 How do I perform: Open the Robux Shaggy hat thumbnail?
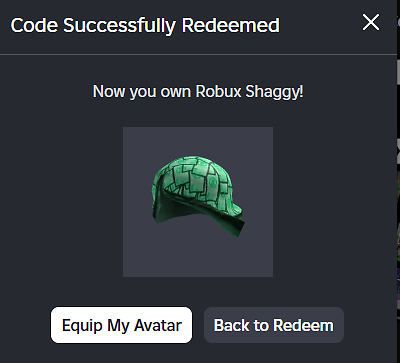[198, 202]
